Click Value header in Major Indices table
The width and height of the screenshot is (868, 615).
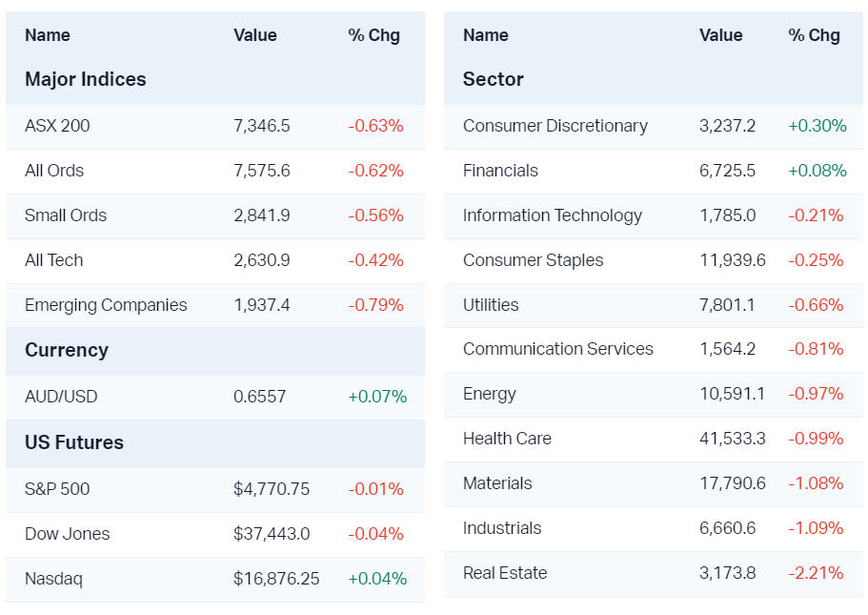click(254, 35)
